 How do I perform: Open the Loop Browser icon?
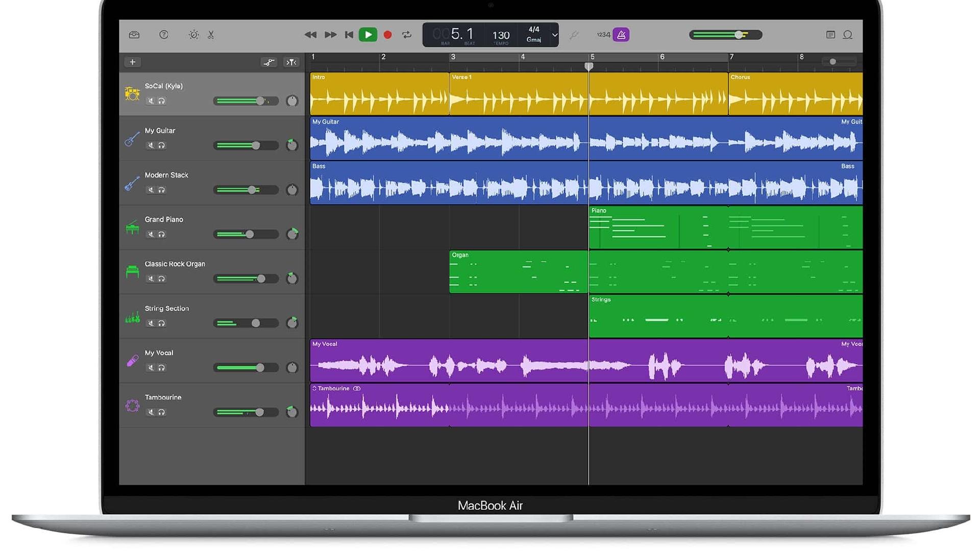[848, 35]
